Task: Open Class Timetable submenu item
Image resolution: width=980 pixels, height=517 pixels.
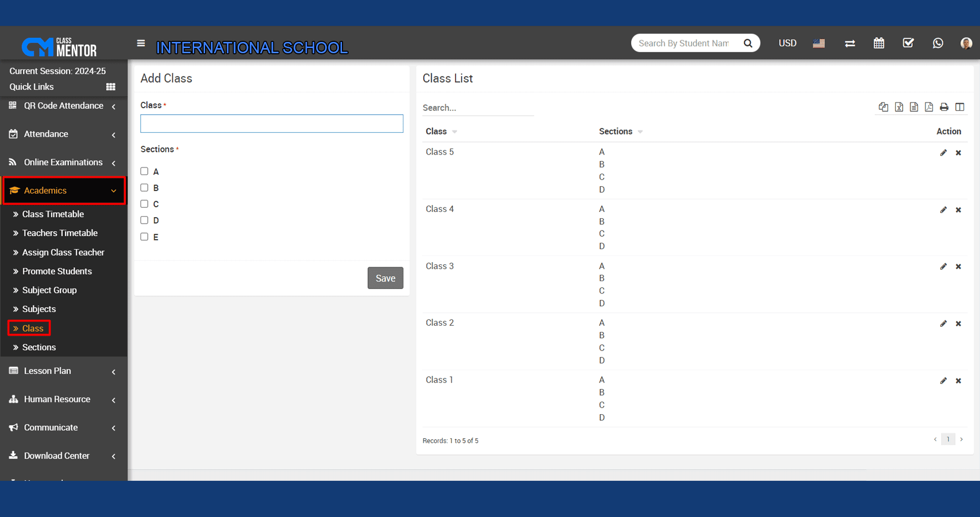Action: (53, 214)
